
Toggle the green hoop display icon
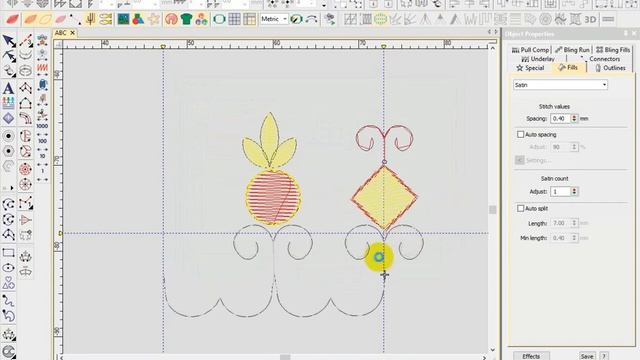[219, 19]
